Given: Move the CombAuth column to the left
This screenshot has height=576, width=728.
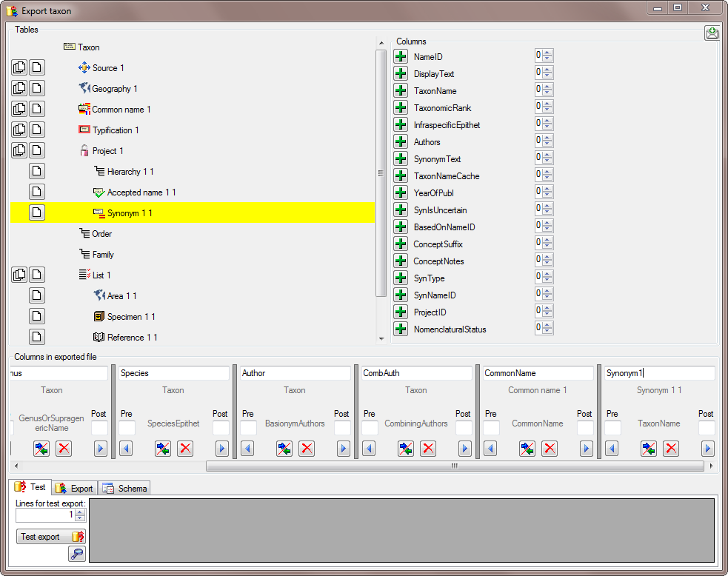Looking at the screenshot, I should (369, 448).
